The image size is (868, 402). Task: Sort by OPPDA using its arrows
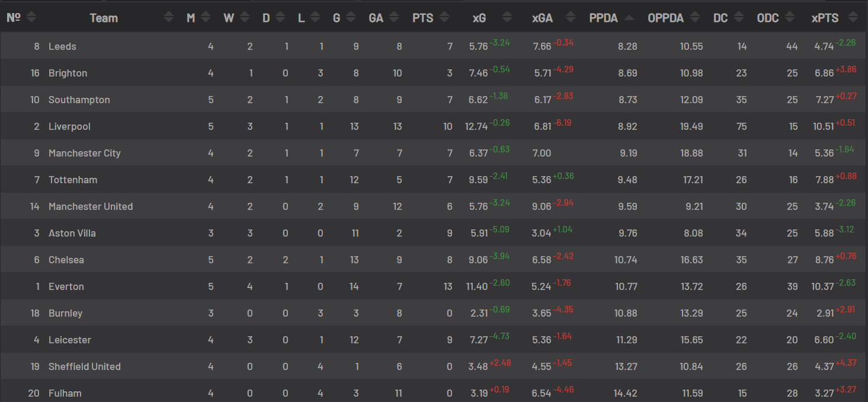point(695,18)
